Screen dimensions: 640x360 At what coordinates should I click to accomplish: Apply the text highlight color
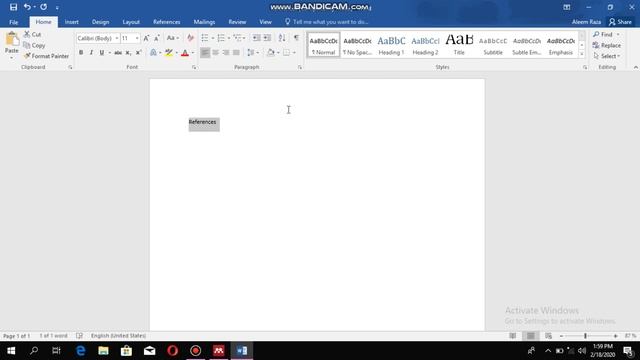click(x=169, y=53)
